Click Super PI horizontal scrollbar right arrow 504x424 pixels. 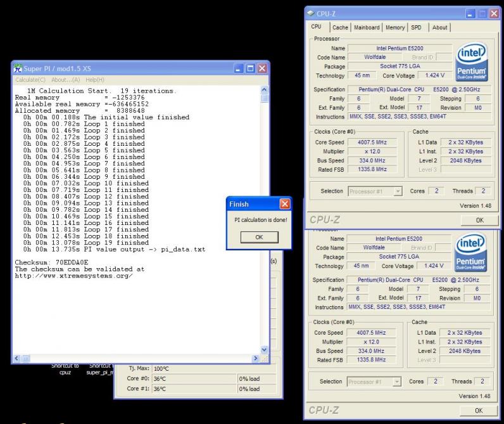click(x=256, y=358)
